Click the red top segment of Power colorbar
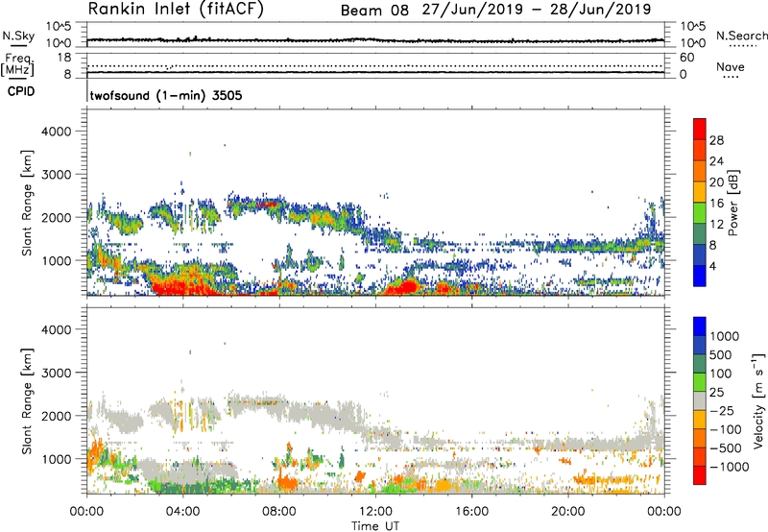Image resolution: width=768 pixels, height=532 pixels. point(700,129)
